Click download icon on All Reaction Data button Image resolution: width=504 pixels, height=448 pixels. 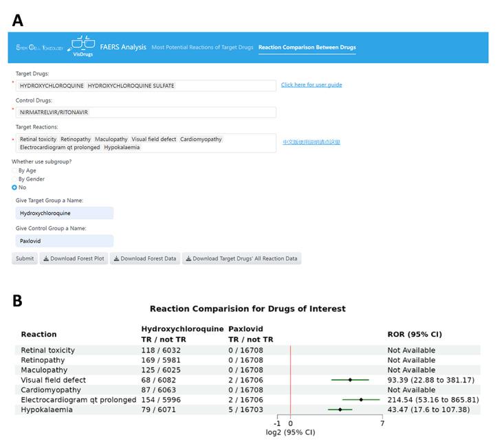(x=188, y=258)
